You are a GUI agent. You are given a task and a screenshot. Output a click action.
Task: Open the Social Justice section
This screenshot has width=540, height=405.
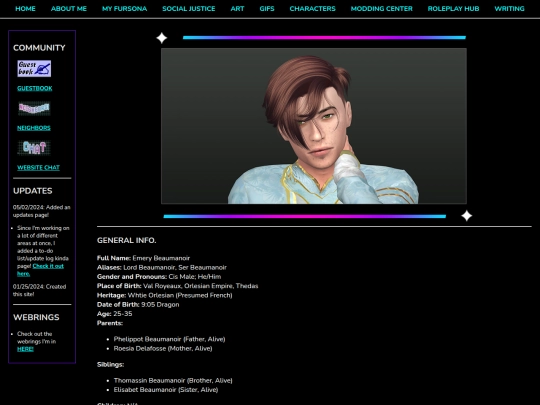coord(189,9)
